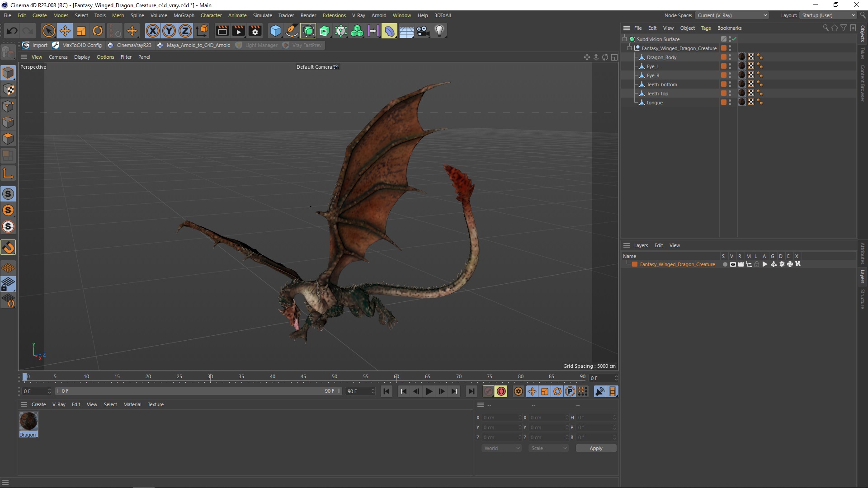868x488 pixels.
Task: Click Teeth_top UVW tag
Action: pyautogui.click(x=751, y=93)
